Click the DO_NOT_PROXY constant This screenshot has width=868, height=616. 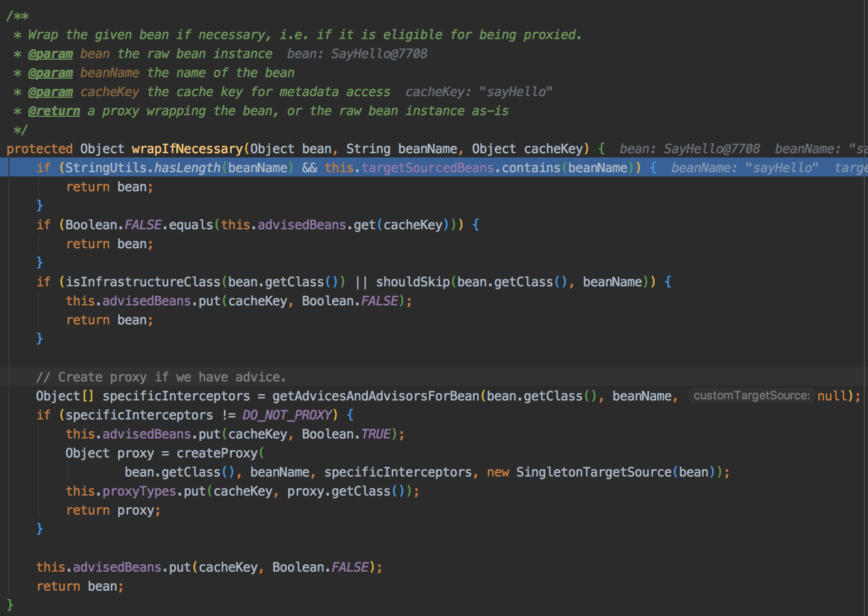[287, 415]
